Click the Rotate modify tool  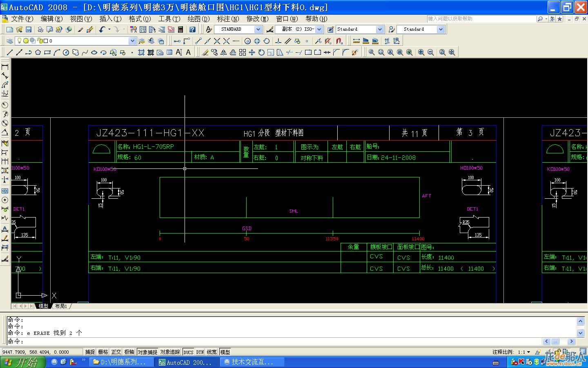point(261,52)
